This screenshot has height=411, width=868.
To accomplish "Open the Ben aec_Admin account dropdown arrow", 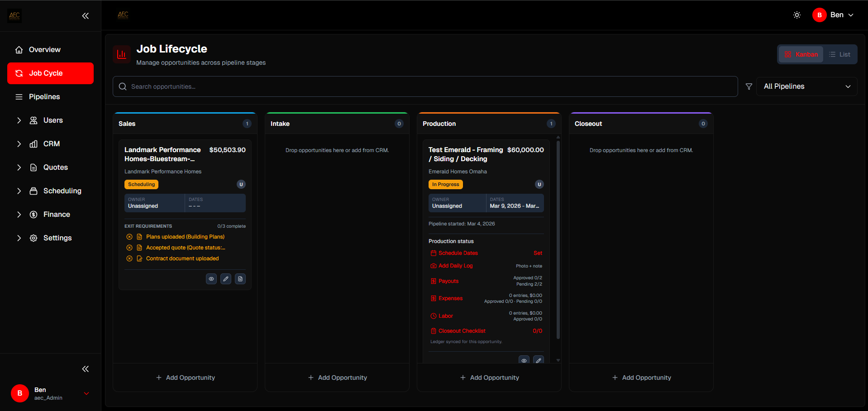I will [x=86, y=393].
